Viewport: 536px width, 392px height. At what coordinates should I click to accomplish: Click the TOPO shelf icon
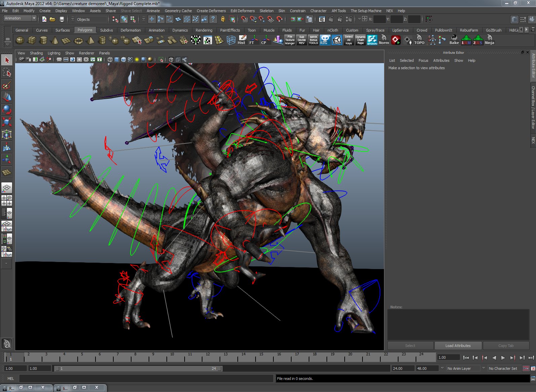click(x=419, y=40)
